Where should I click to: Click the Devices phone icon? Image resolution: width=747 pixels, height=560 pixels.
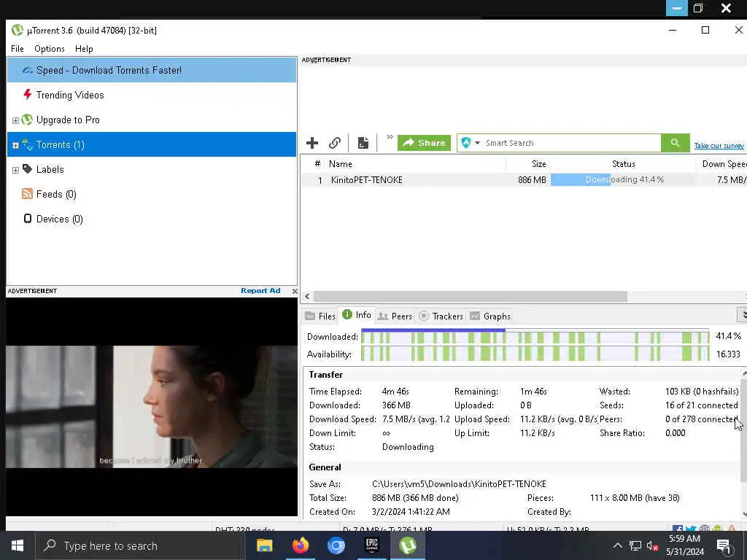tap(28, 219)
